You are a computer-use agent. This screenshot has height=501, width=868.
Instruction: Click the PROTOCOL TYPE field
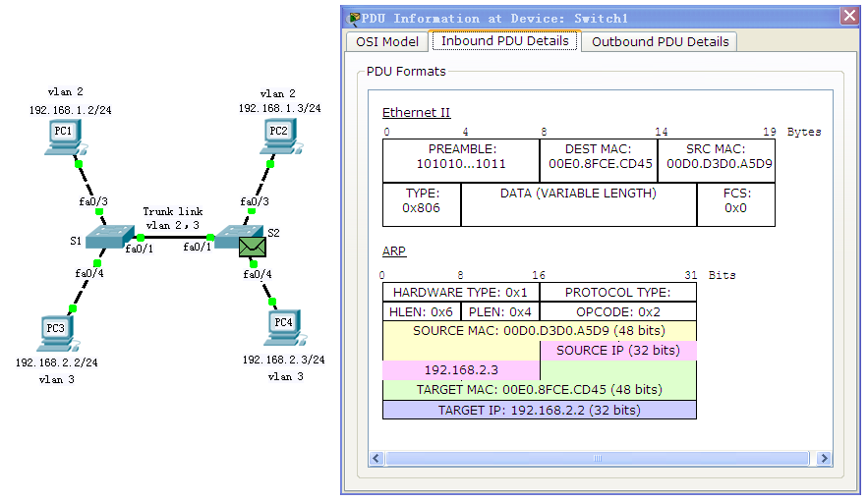(x=618, y=293)
